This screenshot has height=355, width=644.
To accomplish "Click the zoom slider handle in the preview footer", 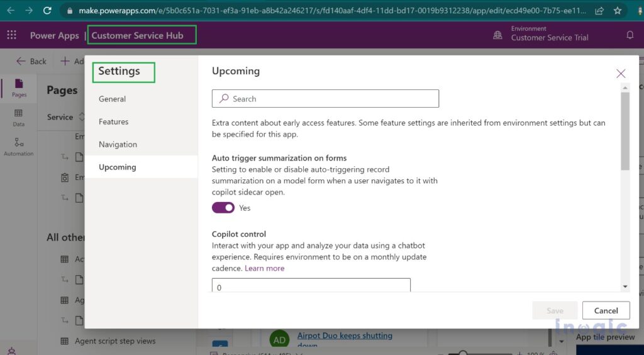I will coord(463,353).
